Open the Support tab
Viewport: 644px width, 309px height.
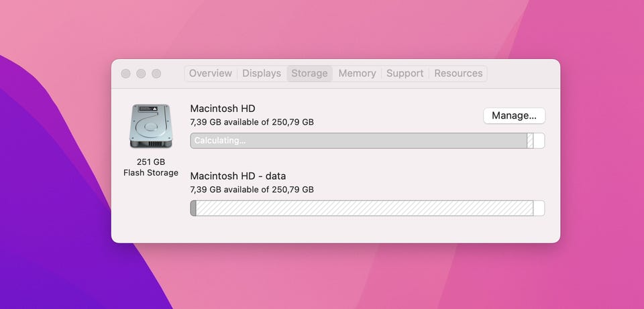tap(405, 73)
